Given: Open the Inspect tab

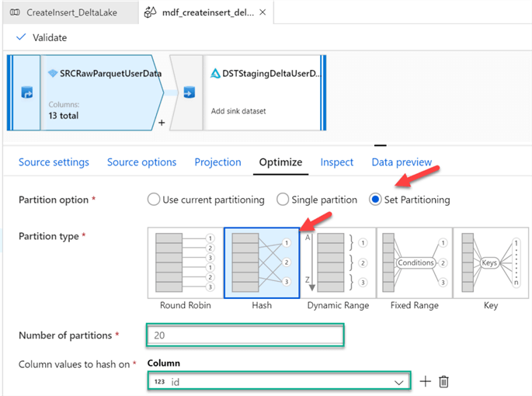Looking at the screenshot, I should [337, 162].
